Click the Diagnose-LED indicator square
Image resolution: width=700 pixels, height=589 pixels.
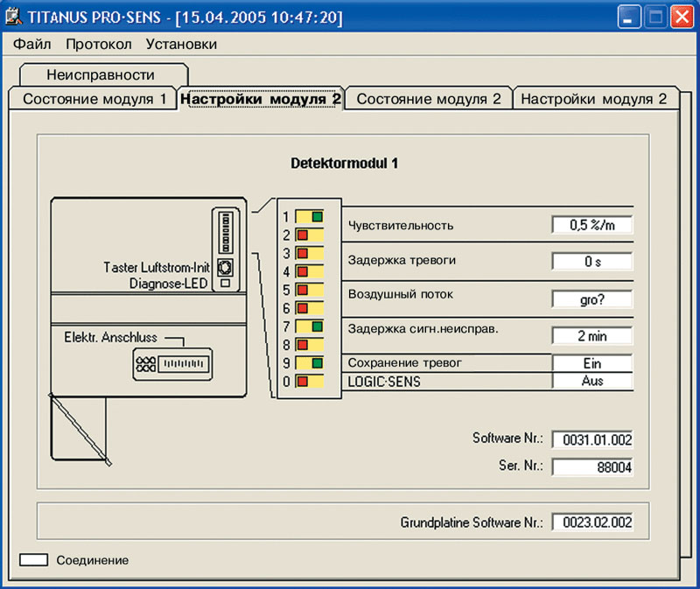pos(226,283)
